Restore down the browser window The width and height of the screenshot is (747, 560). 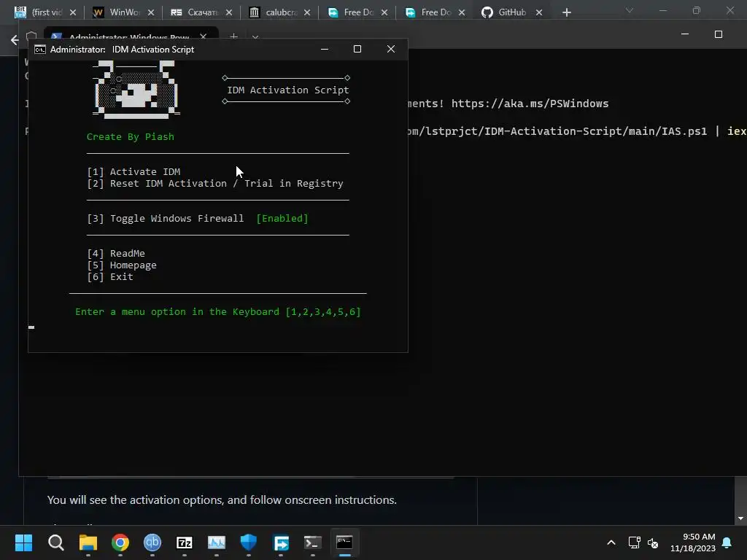(697, 10)
